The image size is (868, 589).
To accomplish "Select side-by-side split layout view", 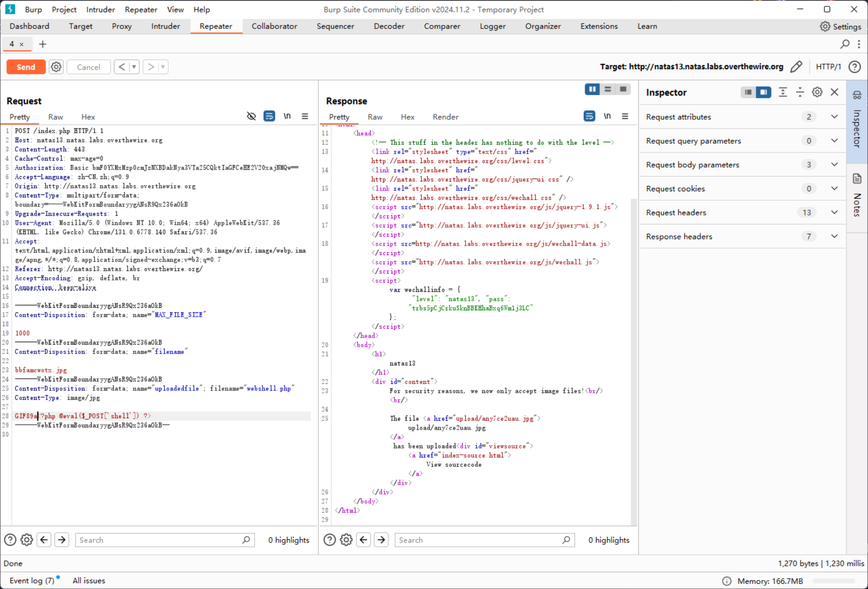I will point(592,89).
